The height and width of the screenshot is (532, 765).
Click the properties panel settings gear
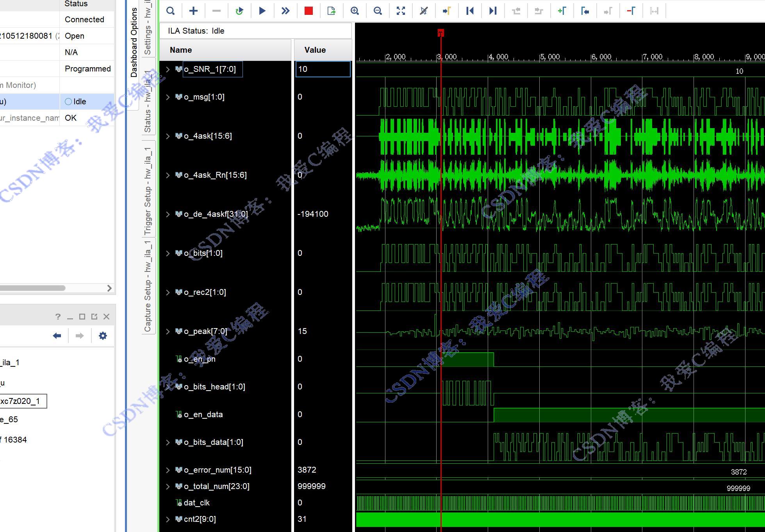pyautogui.click(x=103, y=336)
